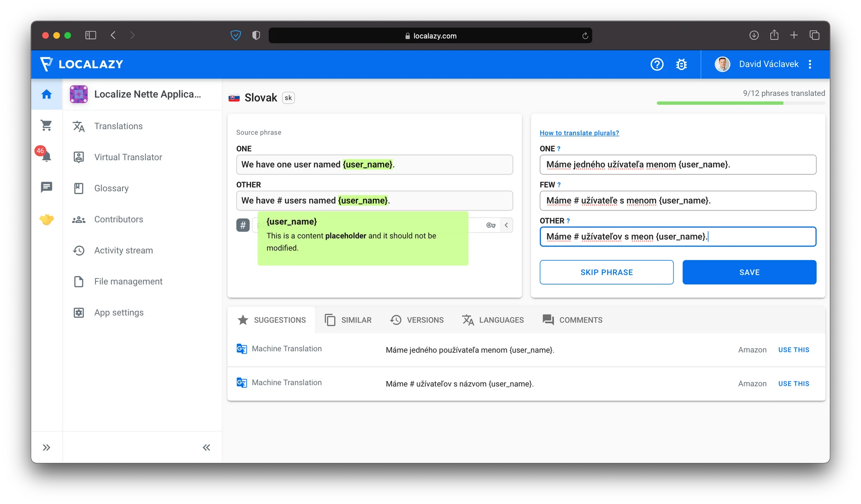Switch to the Similar tab

point(348,320)
